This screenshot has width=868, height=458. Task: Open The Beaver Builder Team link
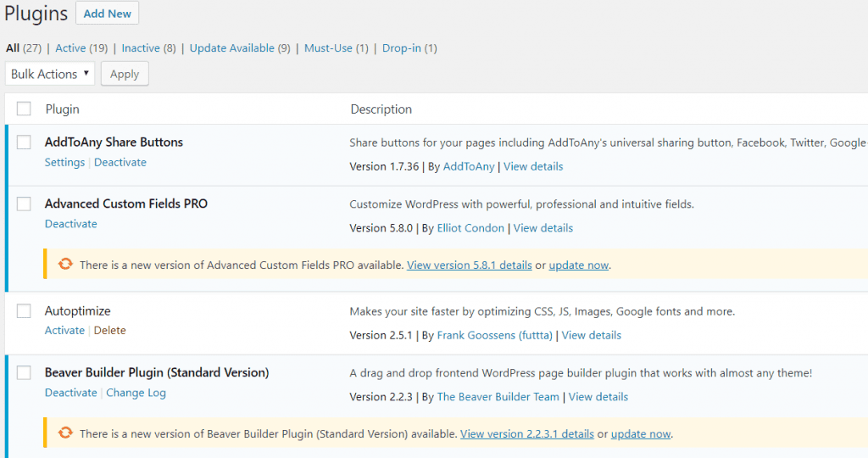[x=498, y=397]
